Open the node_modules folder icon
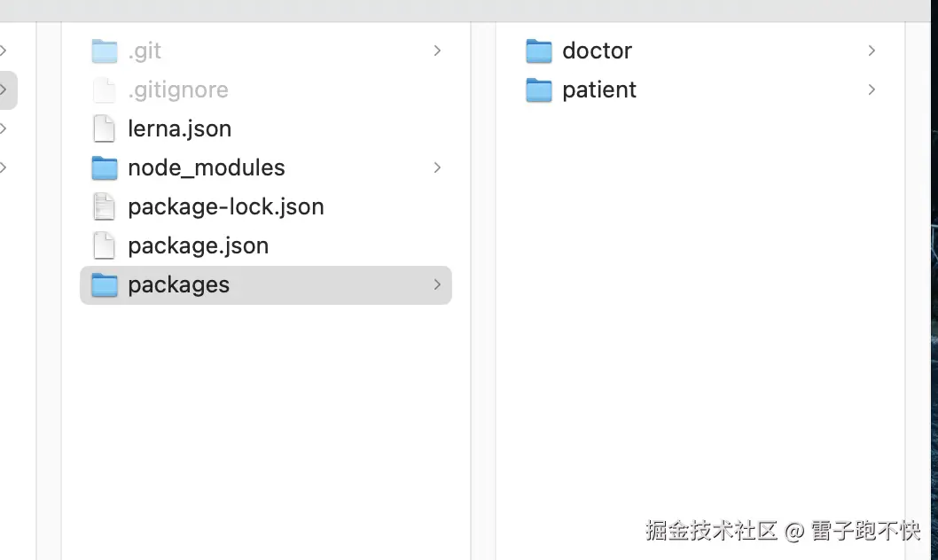The width and height of the screenshot is (938, 560). 104,167
